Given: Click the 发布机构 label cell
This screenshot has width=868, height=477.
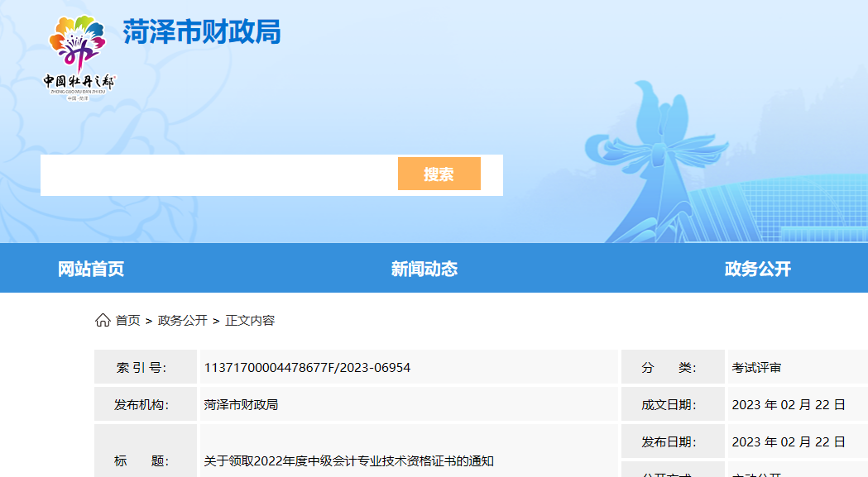Looking at the screenshot, I should pos(146,404).
